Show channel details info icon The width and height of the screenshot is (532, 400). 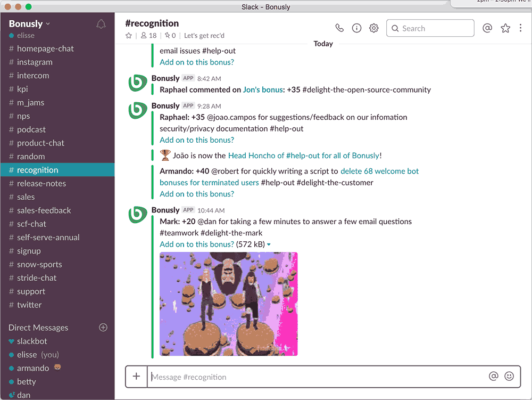tap(356, 28)
